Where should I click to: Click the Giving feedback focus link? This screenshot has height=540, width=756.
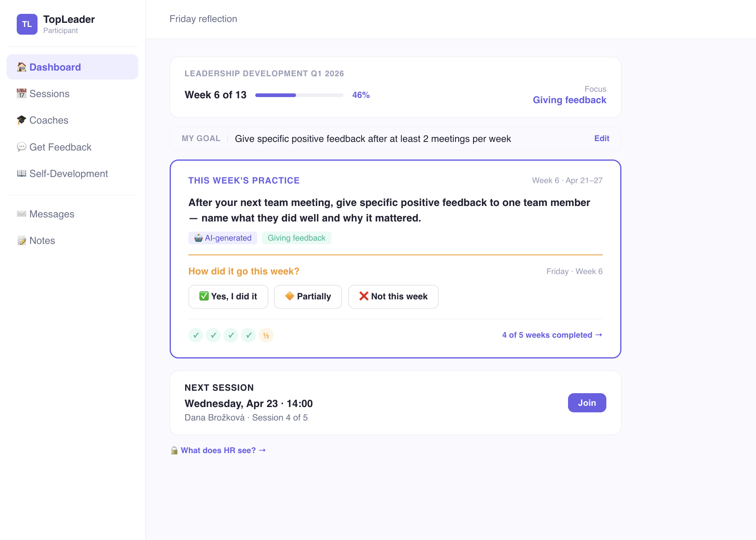(x=569, y=100)
